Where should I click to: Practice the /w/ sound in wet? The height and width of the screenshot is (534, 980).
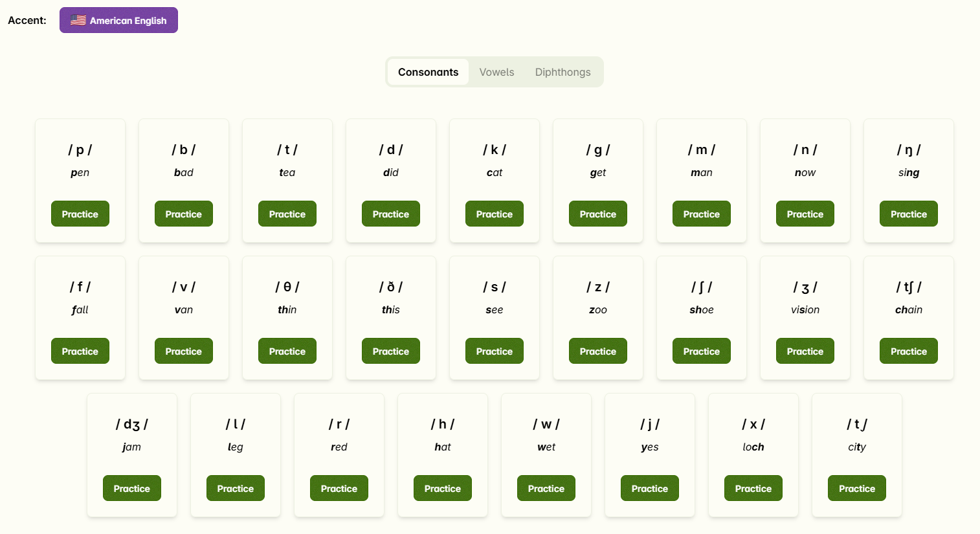click(546, 488)
